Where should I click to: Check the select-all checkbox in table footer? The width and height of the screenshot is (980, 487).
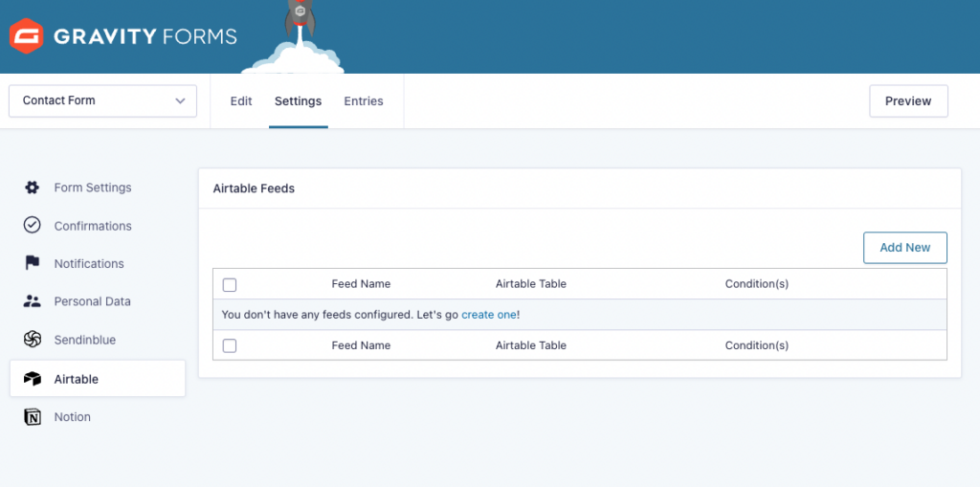[x=230, y=345]
